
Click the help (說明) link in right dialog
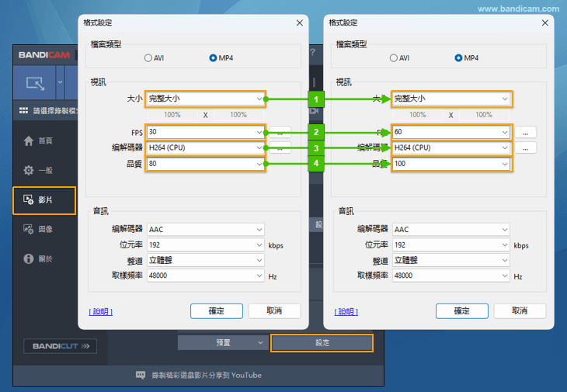tap(346, 311)
